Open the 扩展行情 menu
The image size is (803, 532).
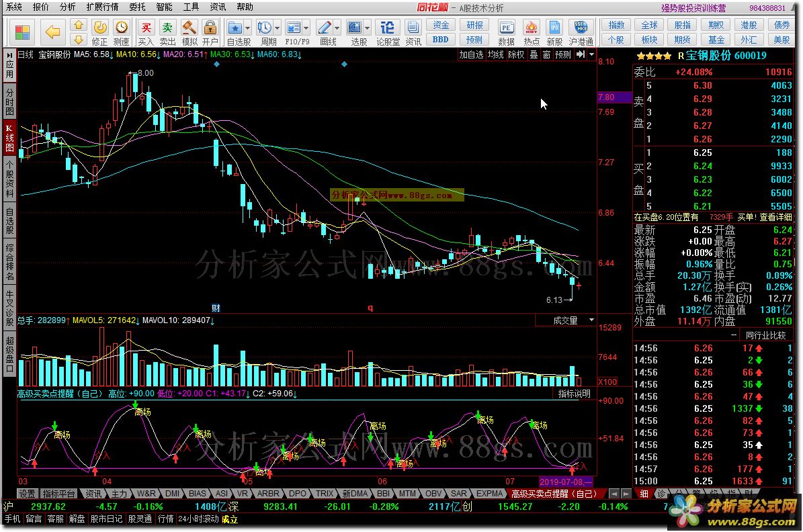[102, 7]
